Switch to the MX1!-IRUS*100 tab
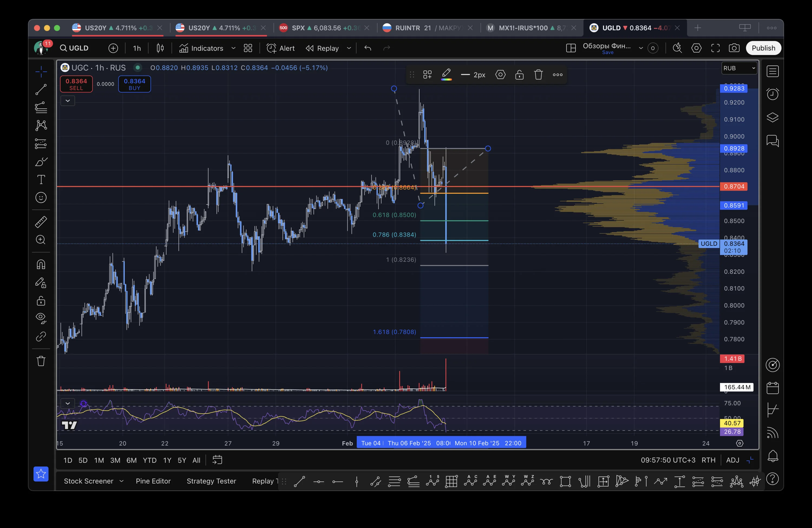 point(532,28)
